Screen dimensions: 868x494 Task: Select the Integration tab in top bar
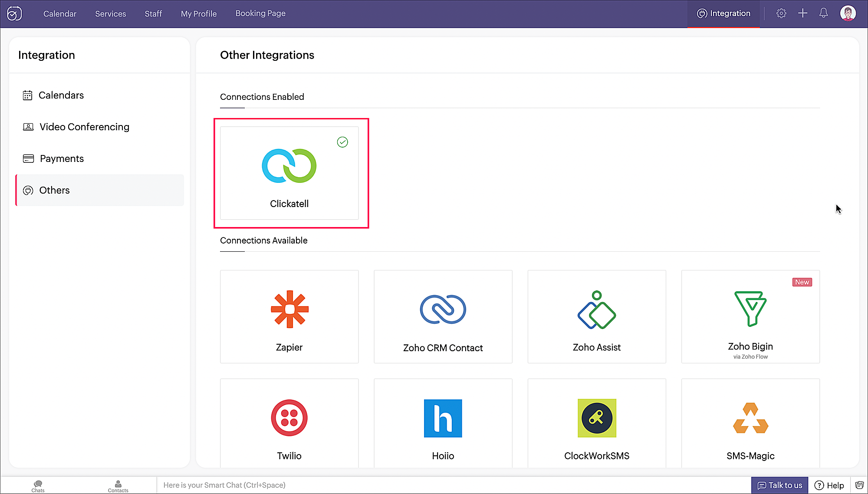(x=723, y=13)
